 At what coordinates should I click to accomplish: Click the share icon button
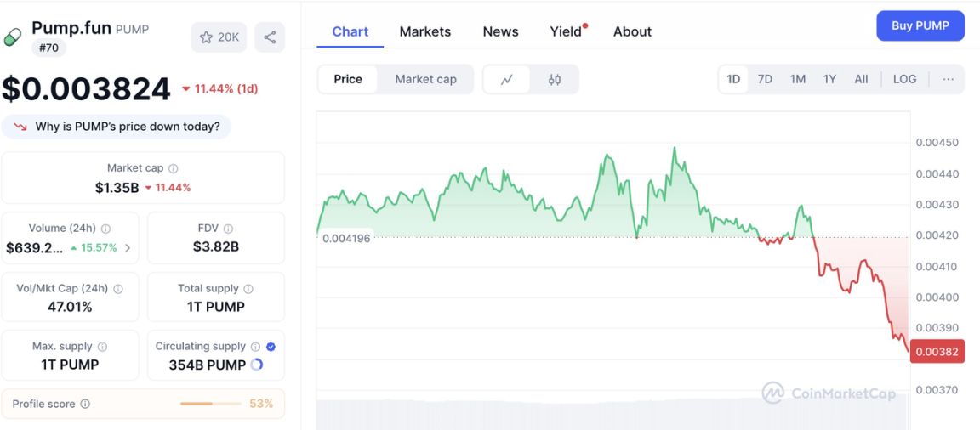270,37
